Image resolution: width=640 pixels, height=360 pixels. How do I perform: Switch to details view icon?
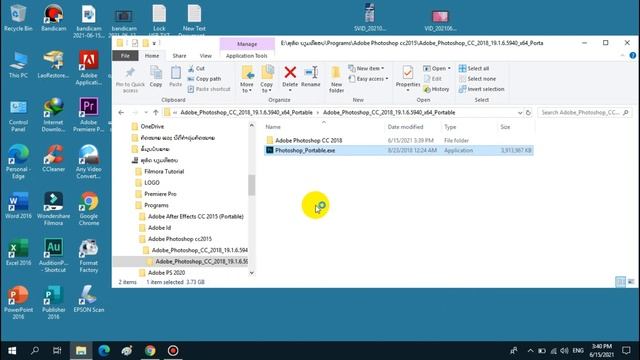(620, 282)
